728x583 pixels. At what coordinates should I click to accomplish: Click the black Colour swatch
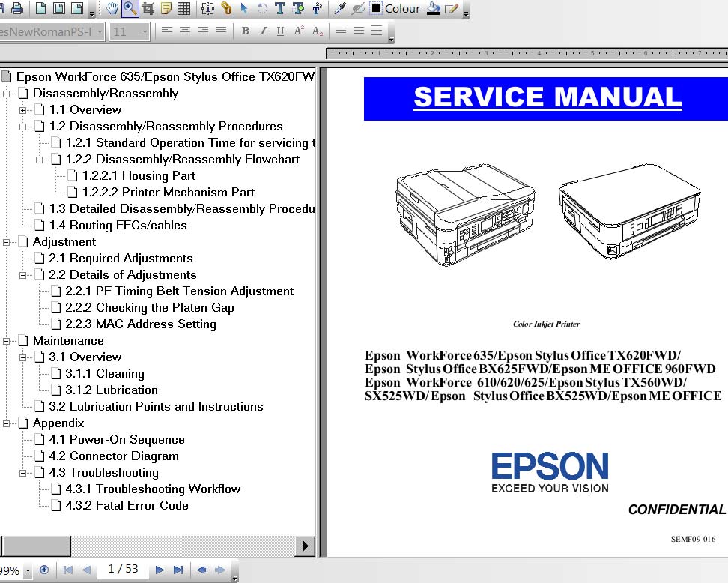pyautogui.click(x=376, y=8)
